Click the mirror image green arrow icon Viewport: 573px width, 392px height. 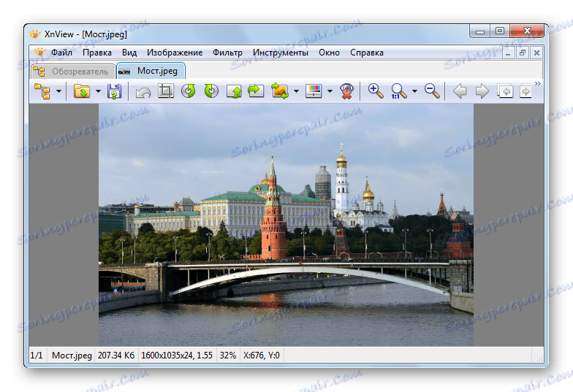(x=256, y=91)
